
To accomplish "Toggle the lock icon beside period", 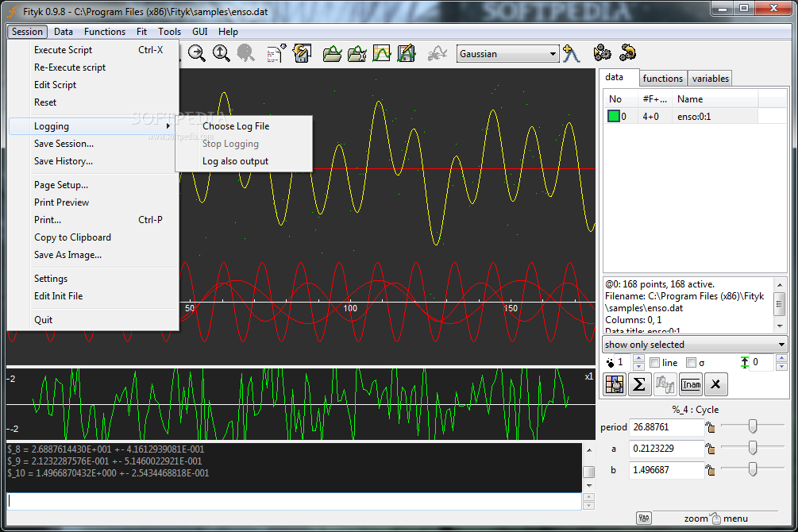I will pos(710,427).
